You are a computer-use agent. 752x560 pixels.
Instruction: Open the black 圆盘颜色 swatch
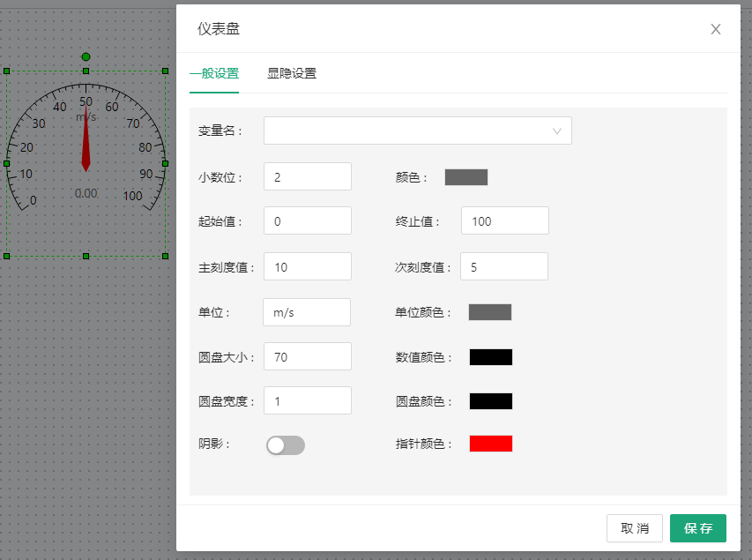[491, 401]
